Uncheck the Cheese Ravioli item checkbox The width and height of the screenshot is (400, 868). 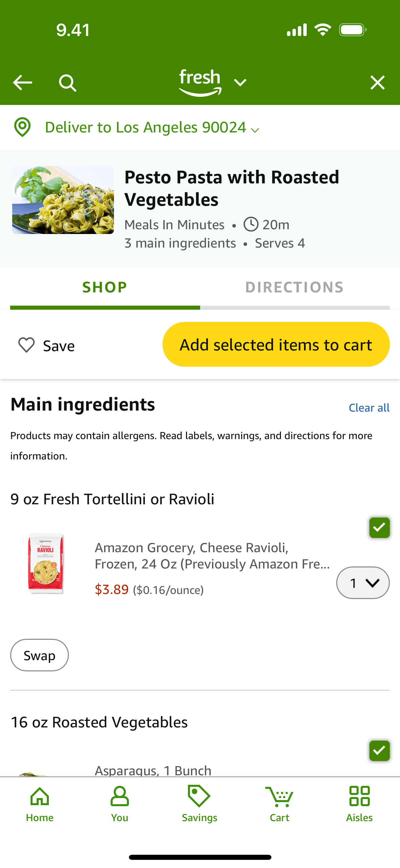pyautogui.click(x=379, y=527)
